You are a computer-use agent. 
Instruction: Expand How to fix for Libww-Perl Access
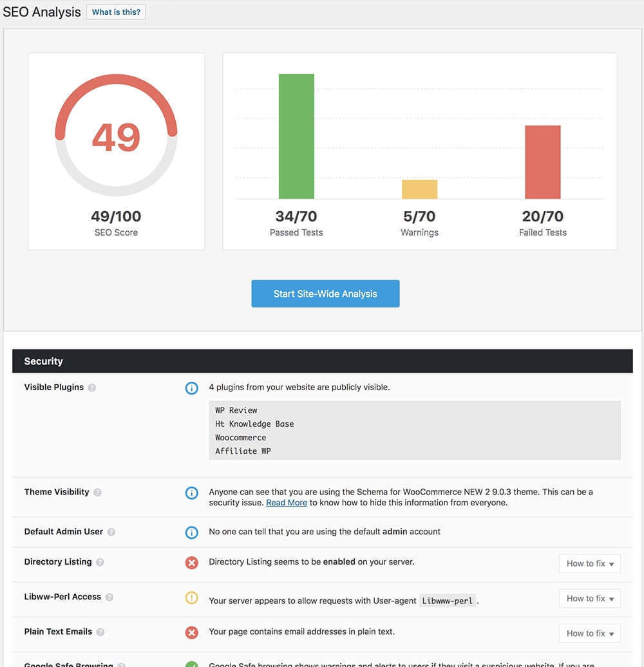click(589, 598)
